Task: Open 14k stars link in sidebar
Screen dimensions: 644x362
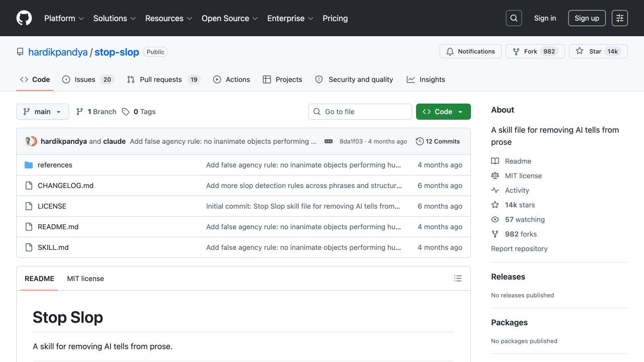Action: pyautogui.click(x=513, y=205)
